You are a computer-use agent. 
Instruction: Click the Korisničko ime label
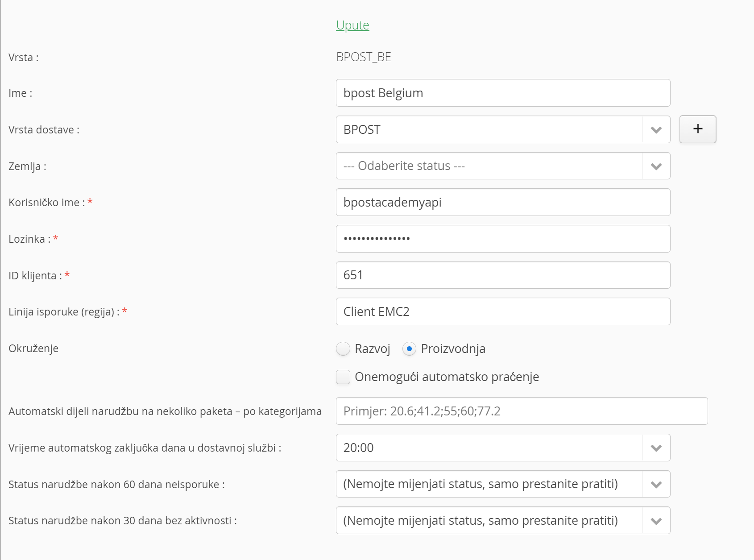47,203
